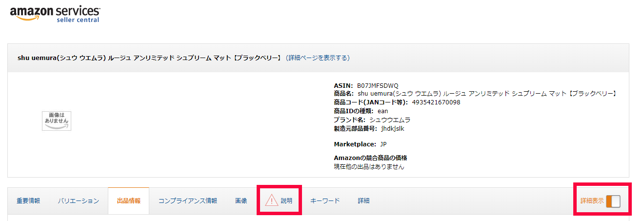Select the キーワード tab
The image size is (644, 221).
coord(325,201)
